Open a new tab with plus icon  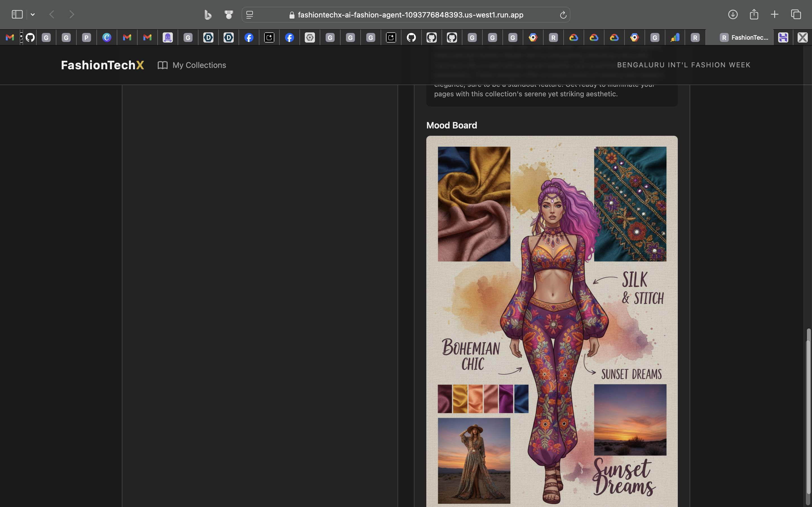[x=775, y=14]
